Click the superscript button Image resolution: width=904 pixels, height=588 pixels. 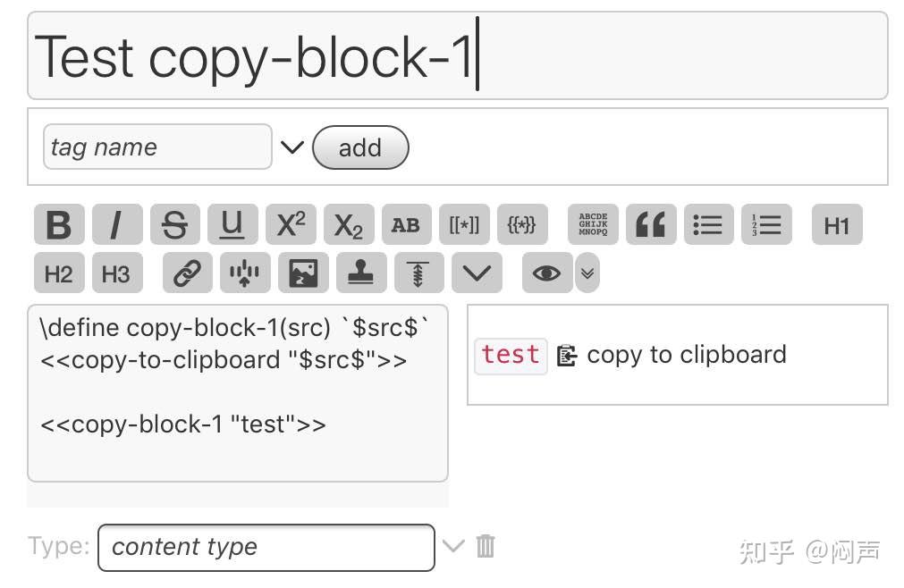291,225
